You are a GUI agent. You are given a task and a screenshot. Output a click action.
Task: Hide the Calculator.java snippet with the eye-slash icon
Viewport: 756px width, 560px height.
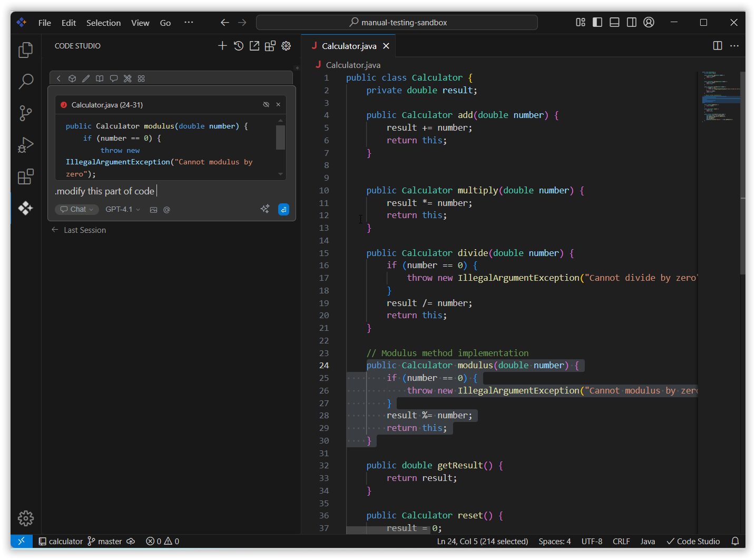pos(266,104)
